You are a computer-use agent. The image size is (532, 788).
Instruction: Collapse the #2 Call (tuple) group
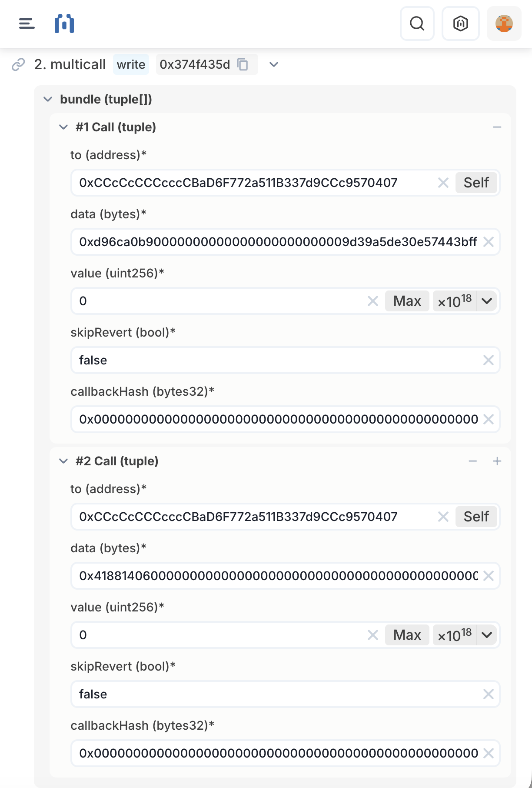pos(63,461)
